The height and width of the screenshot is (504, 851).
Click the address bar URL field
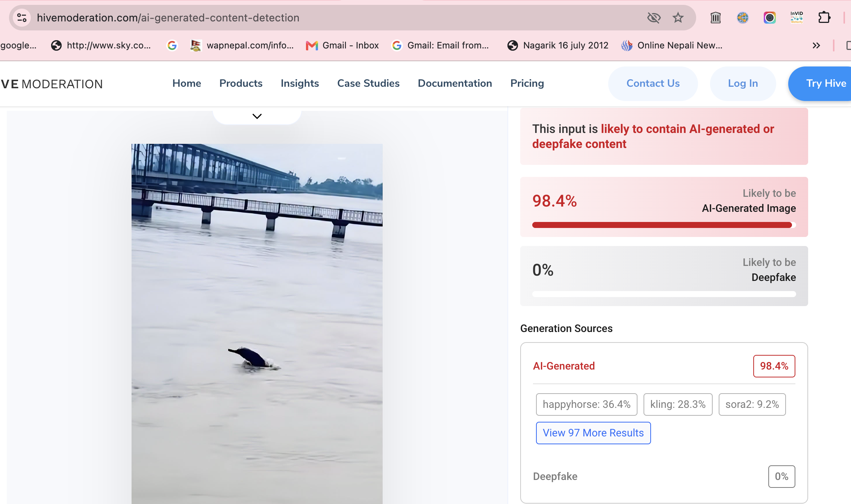338,18
